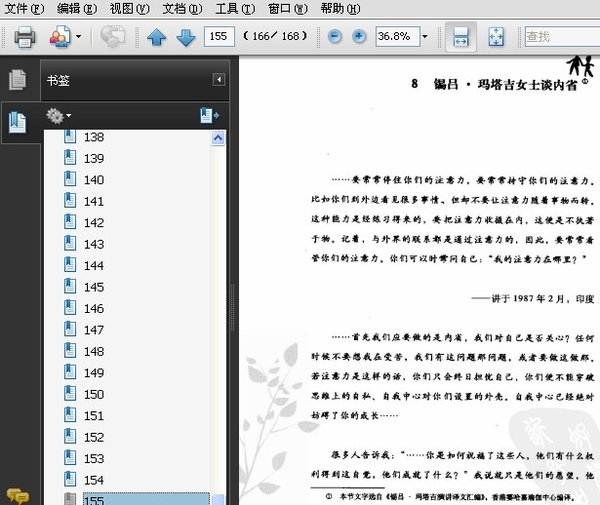Click bookmark icon beside 153

click(70, 458)
